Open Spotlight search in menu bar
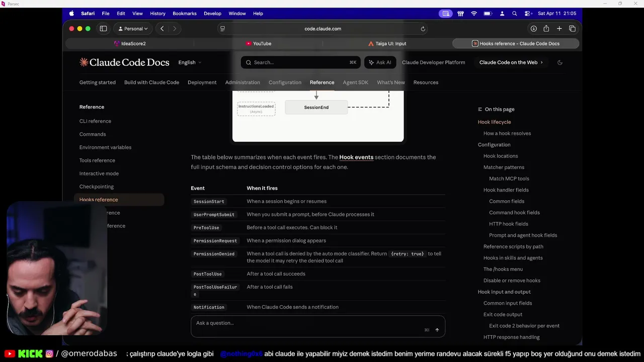 point(514,14)
